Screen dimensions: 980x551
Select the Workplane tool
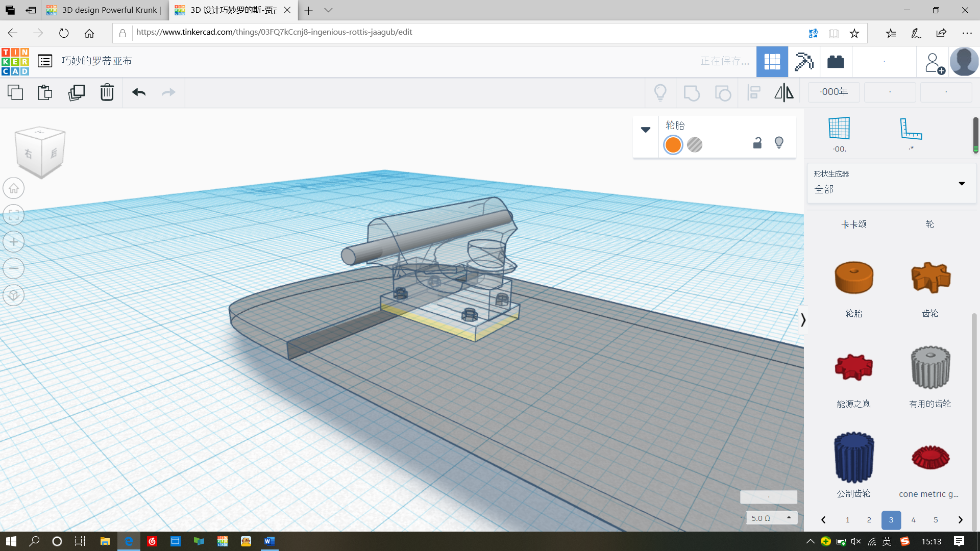click(x=839, y=134)
